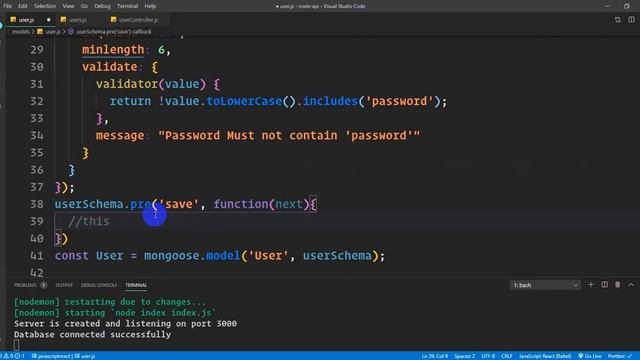Open the Go menu

[84, 6]
